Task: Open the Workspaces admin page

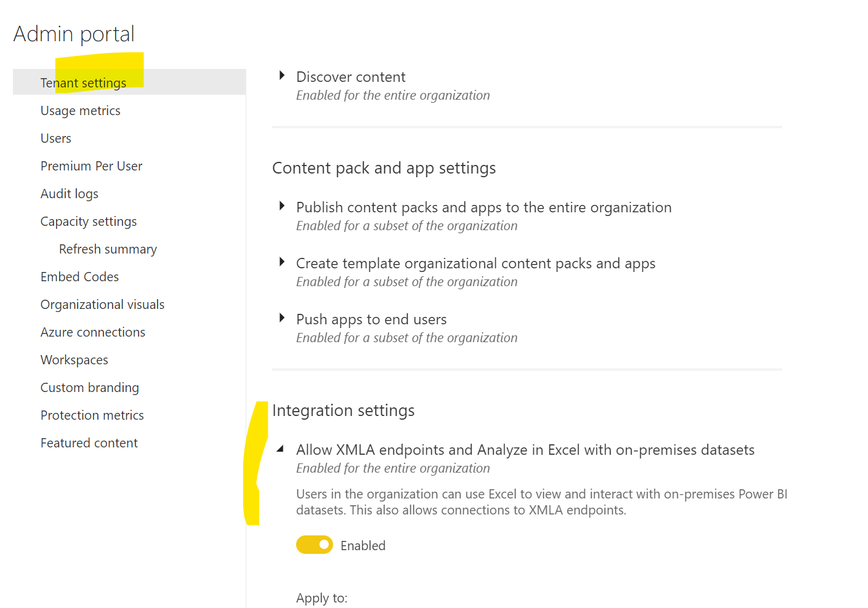Action: [74, 359]
